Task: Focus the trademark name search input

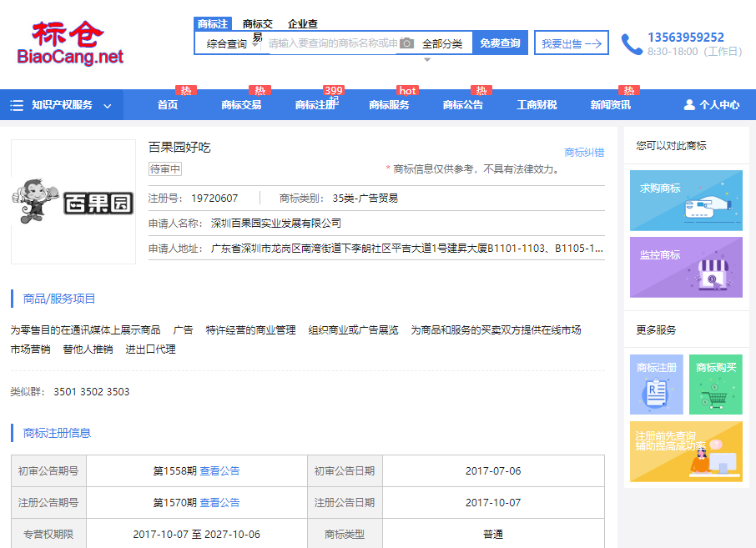Action: click(x=333, y=43)
